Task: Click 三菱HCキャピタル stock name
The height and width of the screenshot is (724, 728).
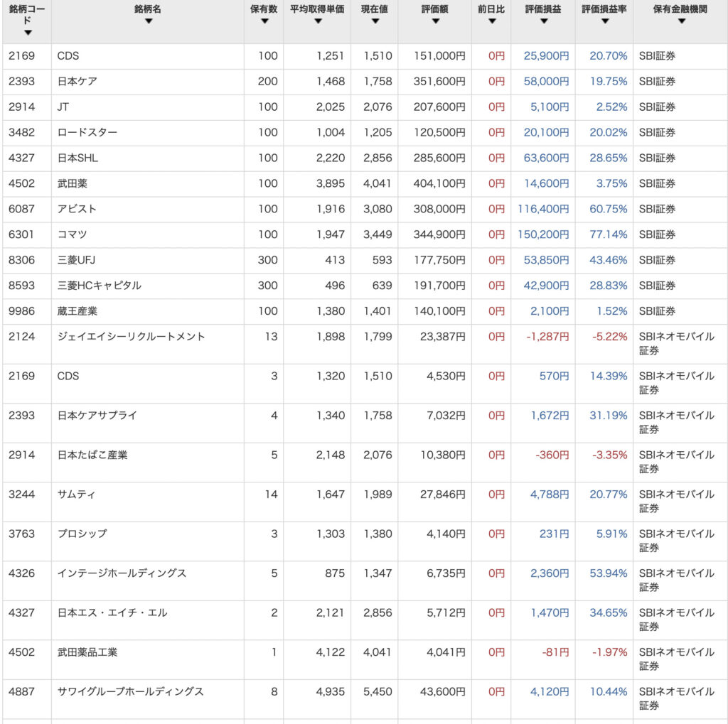Action: (x=100, y=286)
